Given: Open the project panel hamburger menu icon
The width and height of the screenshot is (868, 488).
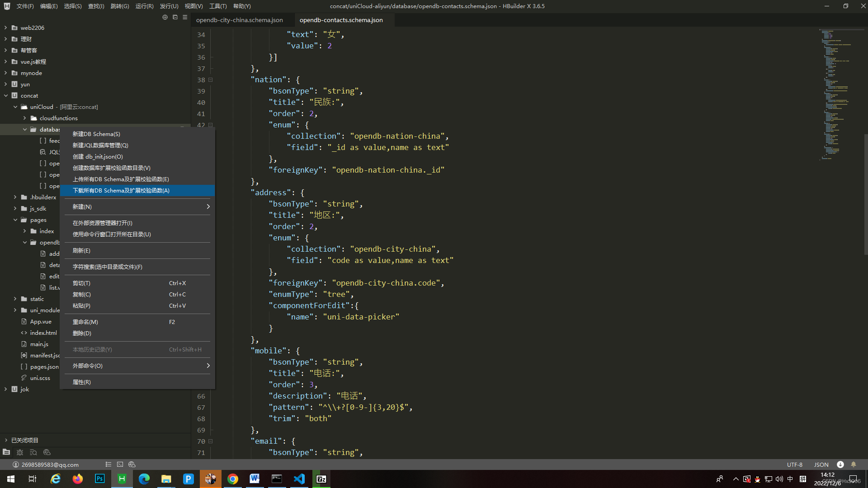Looking at the screenshot, I should pos(185,17).
